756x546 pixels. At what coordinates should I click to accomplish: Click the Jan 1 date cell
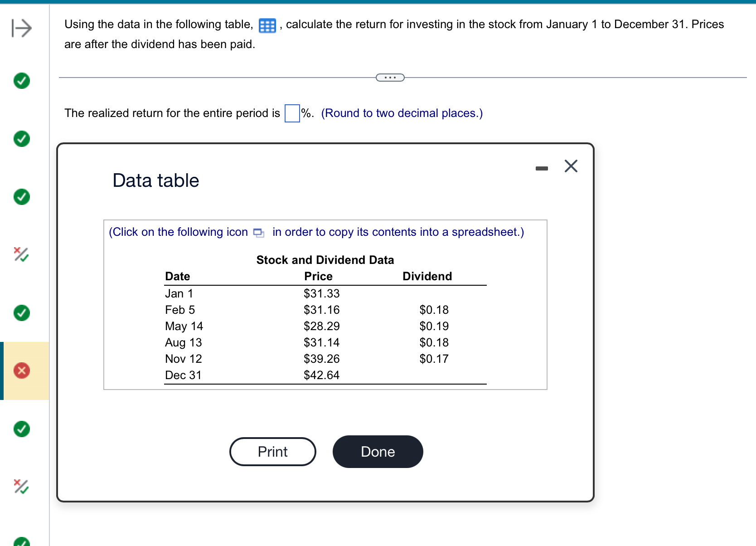[x=179, y=294]
